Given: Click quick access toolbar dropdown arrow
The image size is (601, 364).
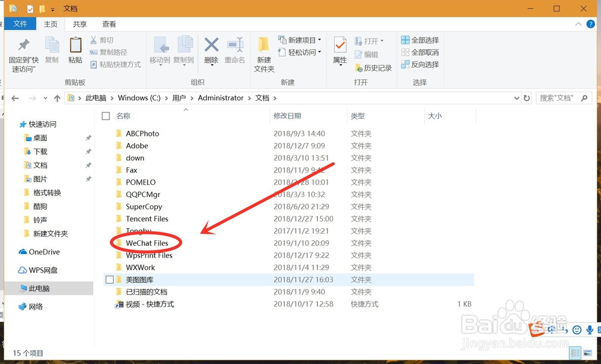Looking at the screenshot, I should [53, 9].
